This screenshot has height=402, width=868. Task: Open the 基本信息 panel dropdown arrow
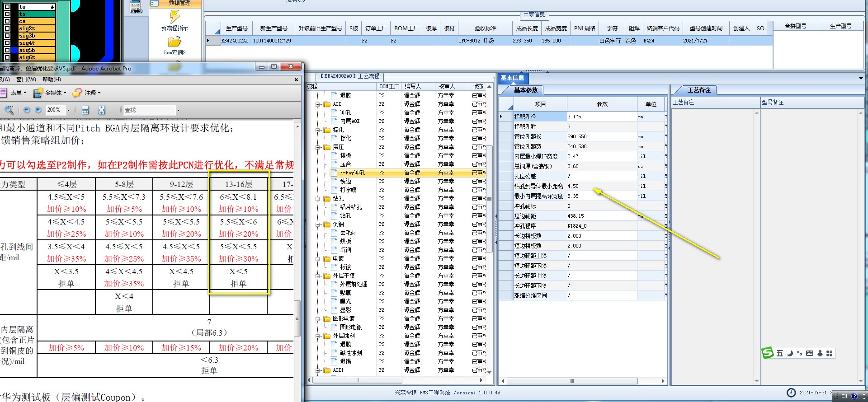[x=861, y=78]
